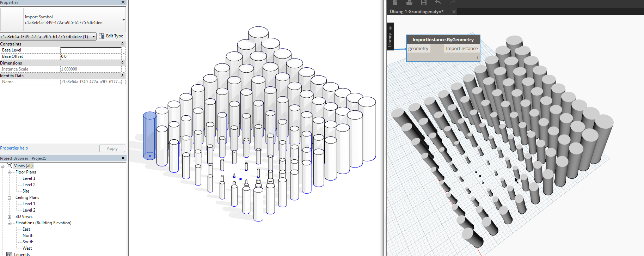Collapse the Identity Data section
Screen dimensions: 644x256
coord(122,76)
